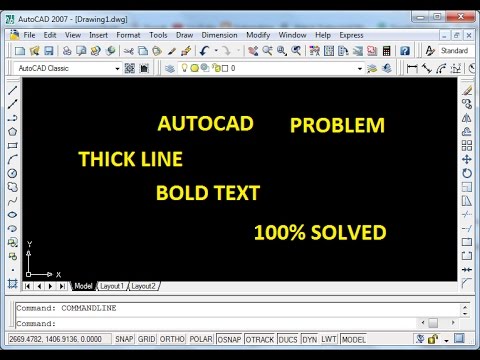Click the Undo arrow icon
The width and height of the screenshot is (480, 360).
coord(205,51)
